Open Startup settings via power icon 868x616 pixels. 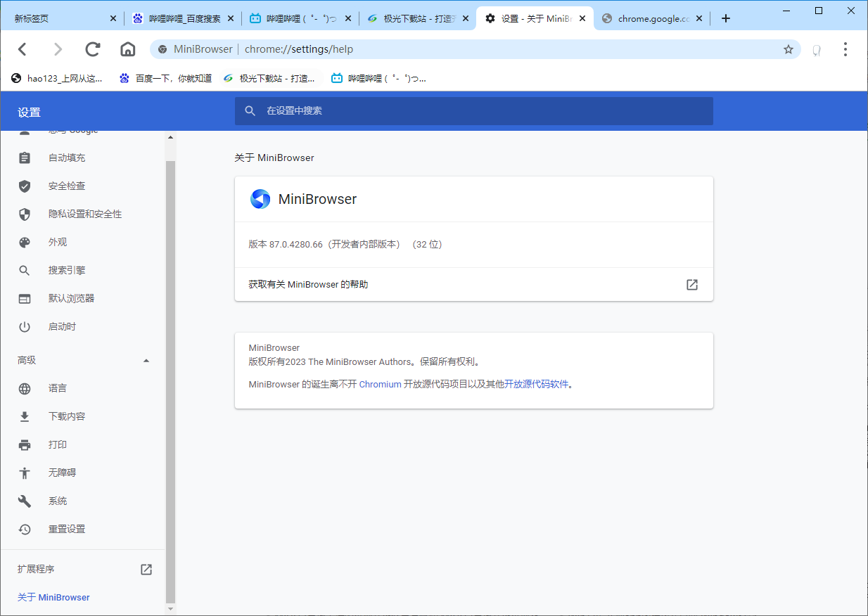[24, 326]
